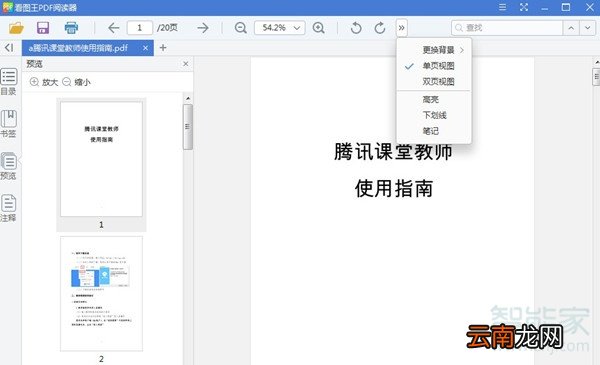Click the 使用指南 text on page
The height and width of the screenshot is (365, 600).
394,189
